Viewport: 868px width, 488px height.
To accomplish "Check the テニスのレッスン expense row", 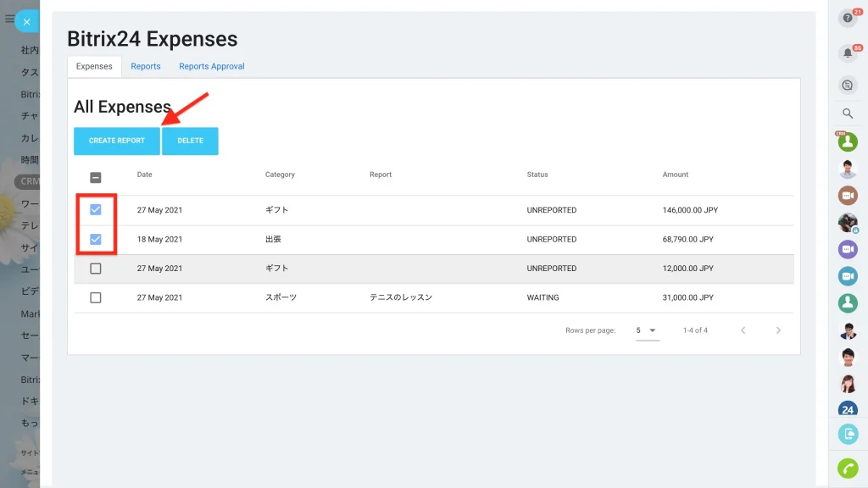I will pos(95,297).
